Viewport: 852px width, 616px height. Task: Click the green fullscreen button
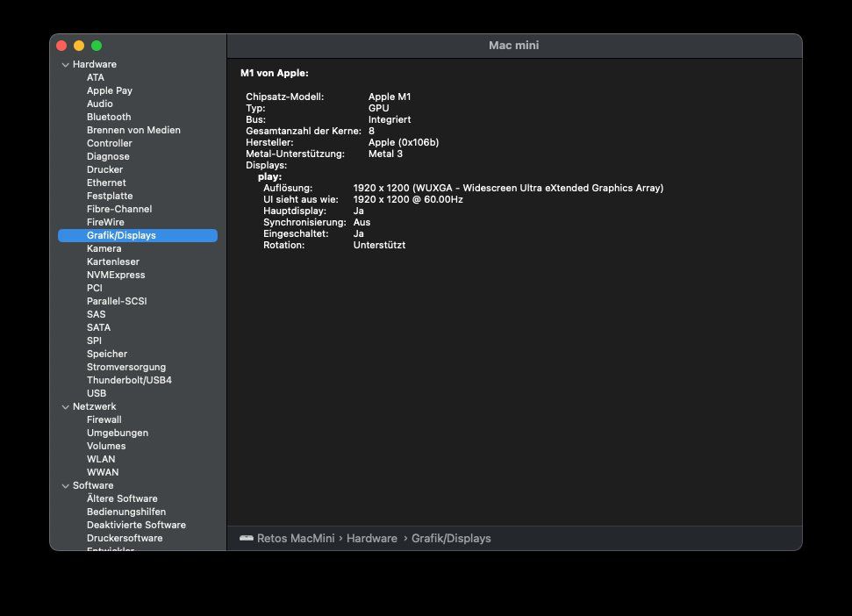(x=97, y=46)
